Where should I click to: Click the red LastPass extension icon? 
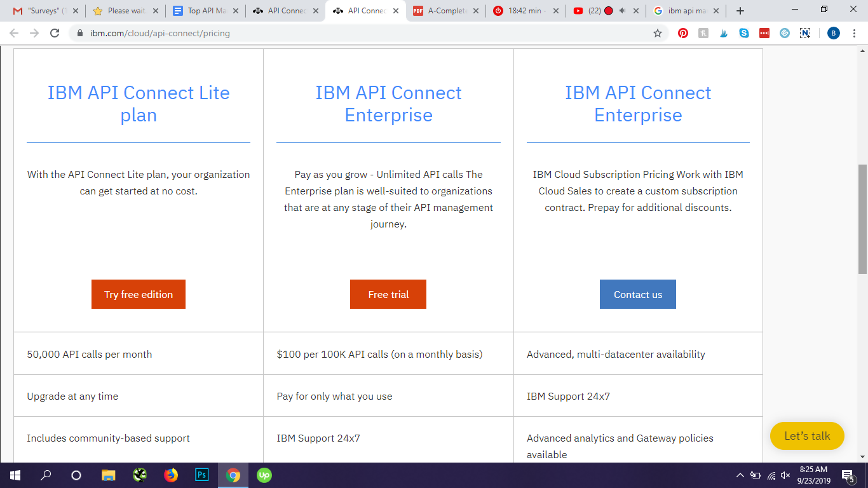(764, 34)
